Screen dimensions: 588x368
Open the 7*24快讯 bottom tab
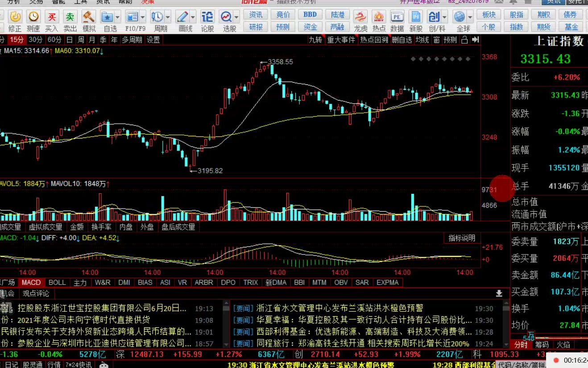point(79,364)
